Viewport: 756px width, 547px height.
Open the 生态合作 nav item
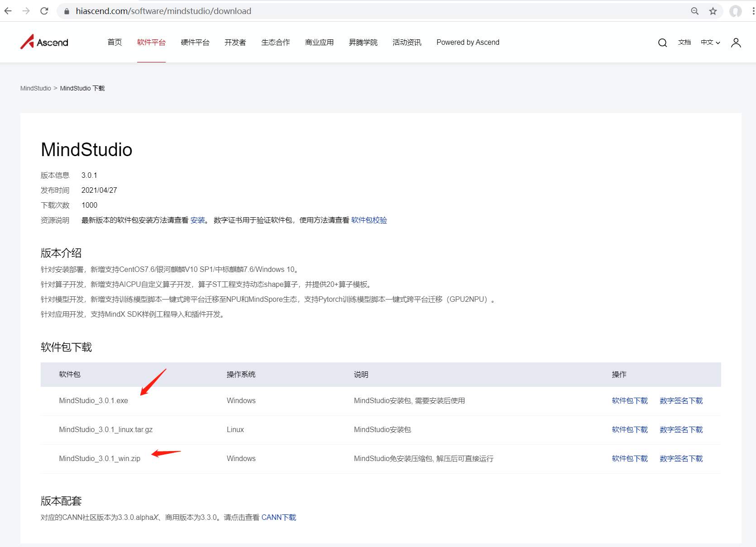(x=276, y=42)
